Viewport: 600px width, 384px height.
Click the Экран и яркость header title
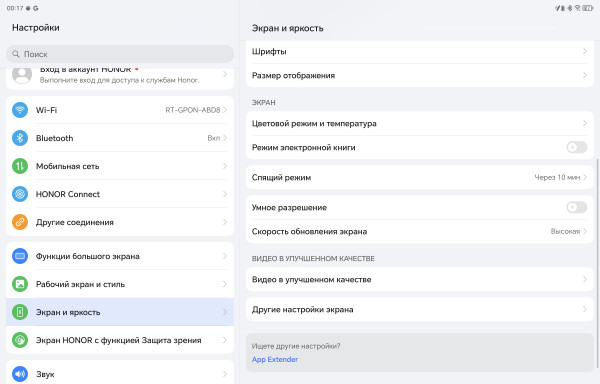[x=287, y=28]
